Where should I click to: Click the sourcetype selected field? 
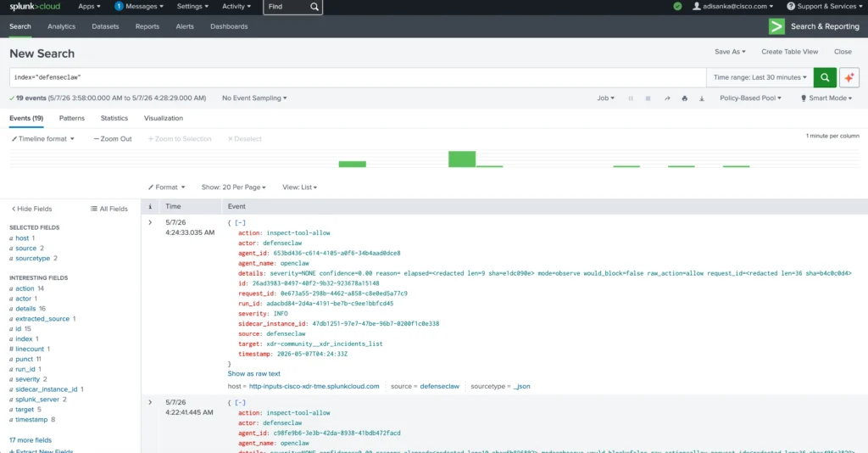click(x=33, y=259)
